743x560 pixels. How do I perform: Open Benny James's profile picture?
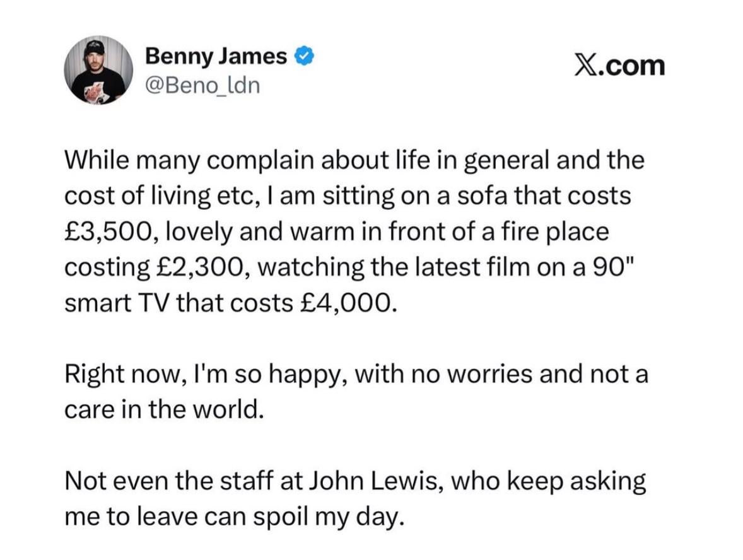pyautogui.click(x=98, y=70)
